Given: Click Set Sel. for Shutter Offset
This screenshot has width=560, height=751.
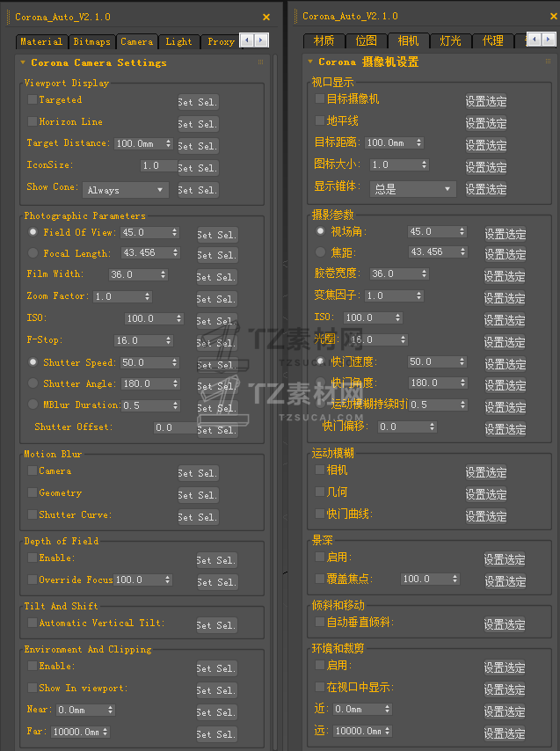Looking at the screenshot, I should [217, 430].
